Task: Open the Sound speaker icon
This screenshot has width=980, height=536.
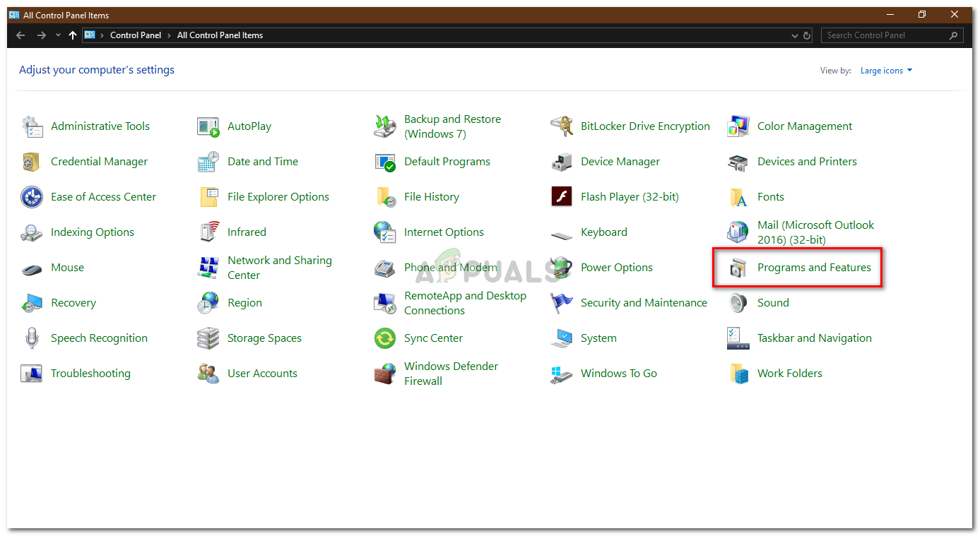Action: pyautogui.click(x=738, y=303)
